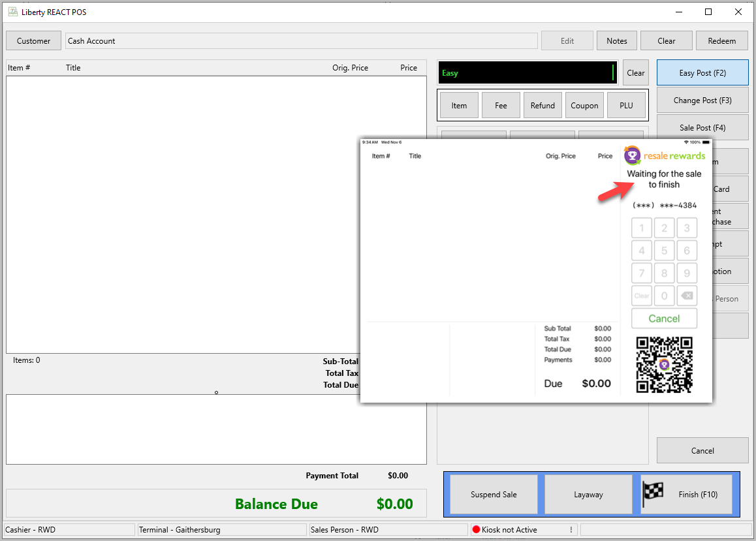Screen dimensions: 756x541
Task: Open Notes for this sale
Action: click(x=617, y=41)
